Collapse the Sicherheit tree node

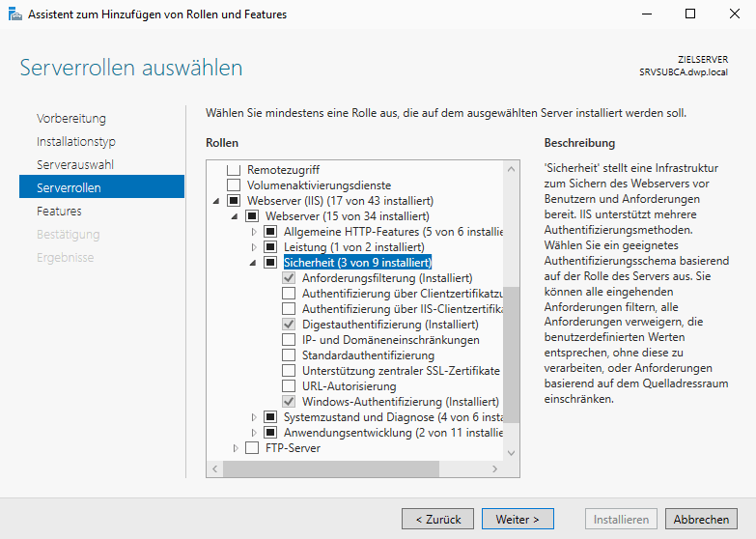pyautogui.click(x=254, y=263)
